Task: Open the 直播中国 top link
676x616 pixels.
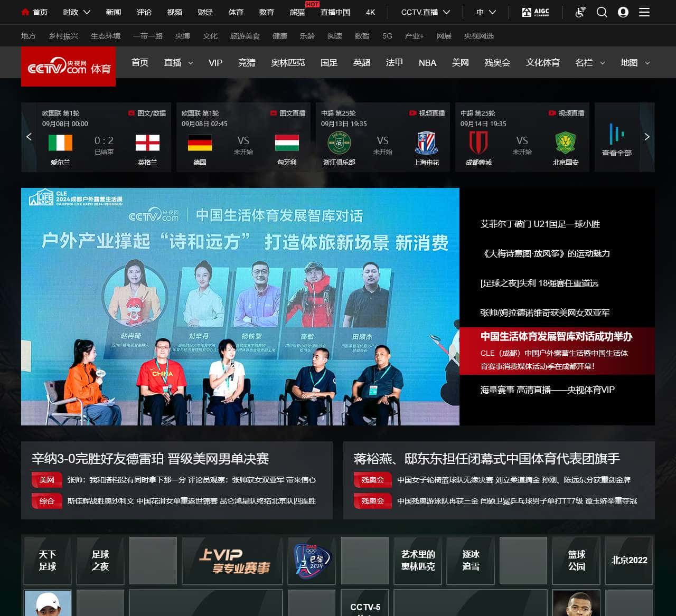Action: pos(335,12)
